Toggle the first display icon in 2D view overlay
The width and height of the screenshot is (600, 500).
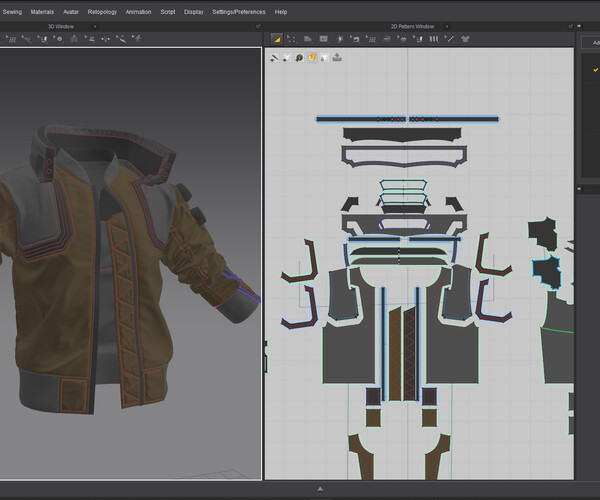click(275, 58)
